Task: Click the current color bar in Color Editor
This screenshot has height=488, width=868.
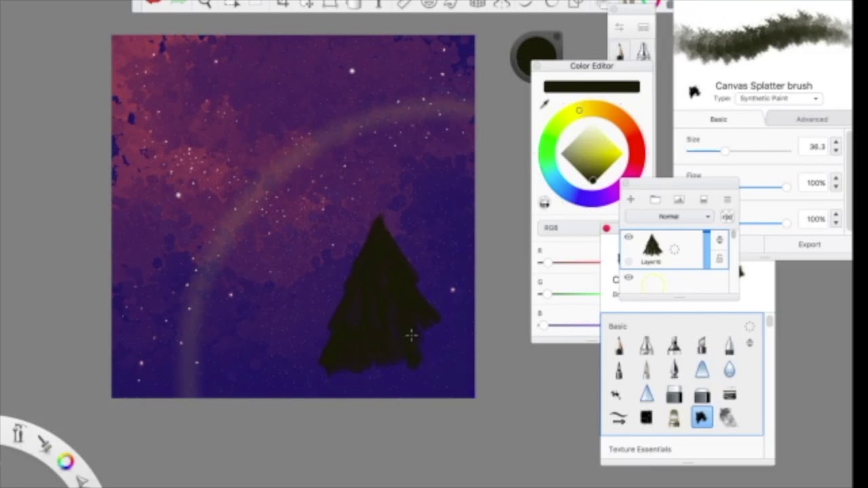Action: pyautogui.click(x=591, y=87)
